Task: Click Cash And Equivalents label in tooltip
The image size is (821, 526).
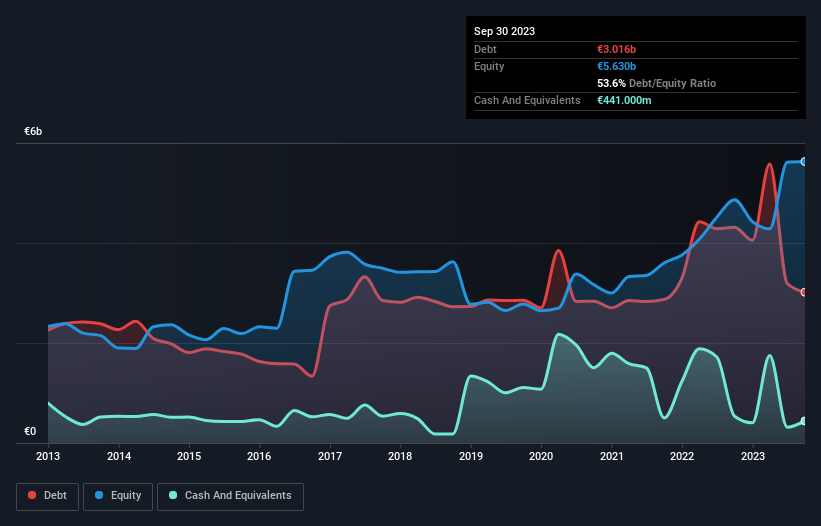Action: [527, 100]
